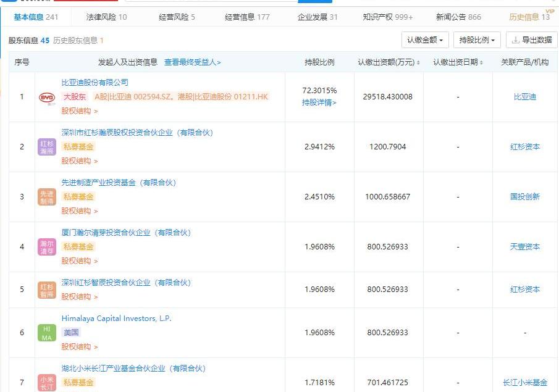The width and height of the screenshot is (559, 392).
Task: Open 深圳市红杉瀚辰股权投资合伙企业 link
Action: tap(137, 133)
